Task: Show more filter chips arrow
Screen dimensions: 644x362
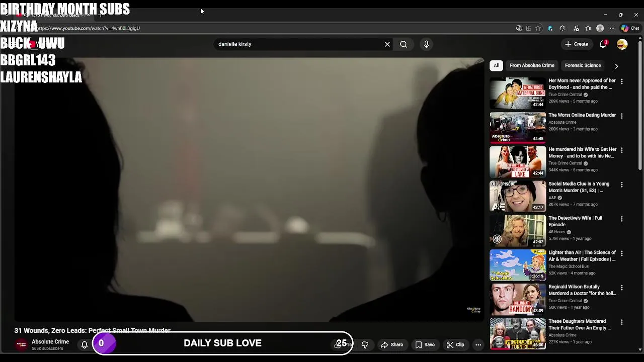Action: pos(616,66)
